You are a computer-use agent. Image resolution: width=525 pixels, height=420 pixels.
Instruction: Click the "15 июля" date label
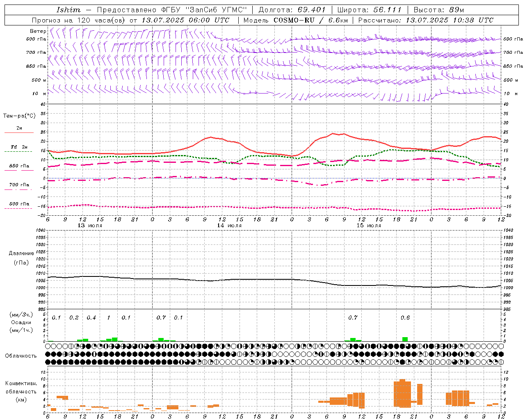point(369,226)
